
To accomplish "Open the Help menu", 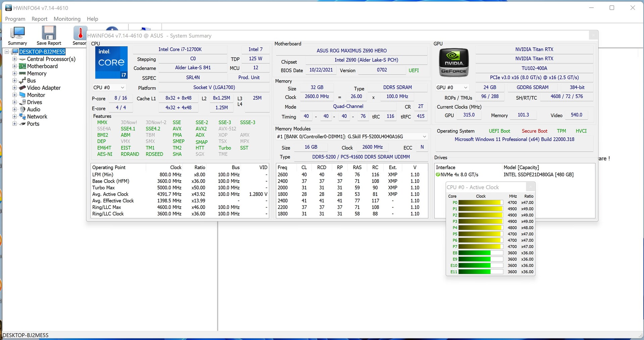I will click(x=93, y=19).
